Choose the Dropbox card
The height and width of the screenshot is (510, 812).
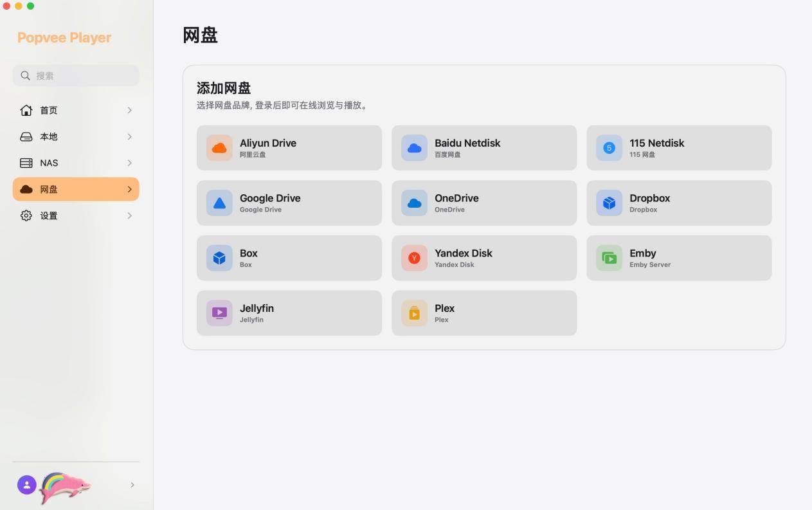(x=679, y=203)
